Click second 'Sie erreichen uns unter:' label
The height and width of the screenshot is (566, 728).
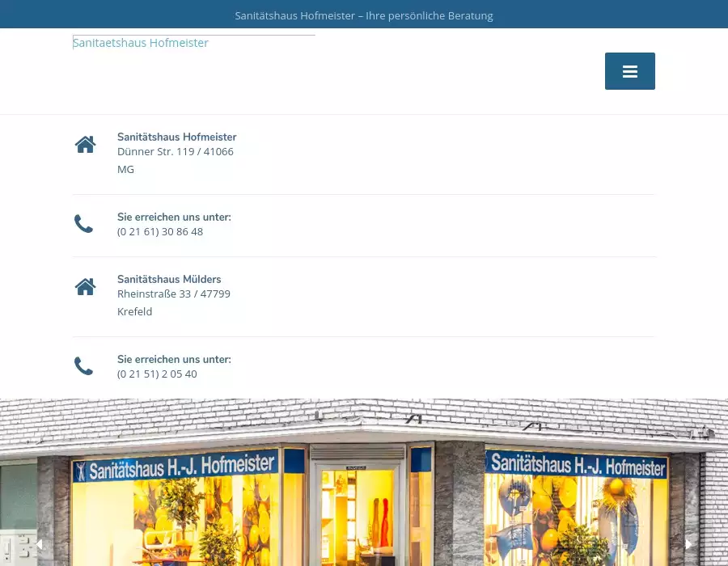click(x=174, y=360)
